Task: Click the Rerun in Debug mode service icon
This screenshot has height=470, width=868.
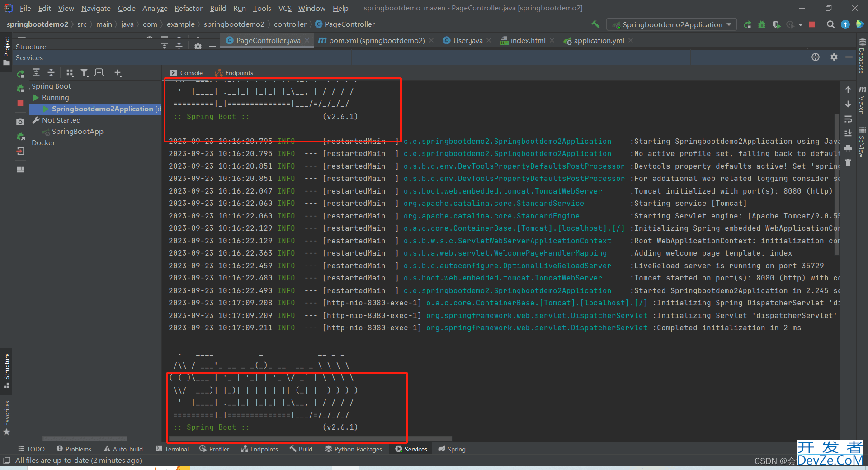Action: point(20,88)
